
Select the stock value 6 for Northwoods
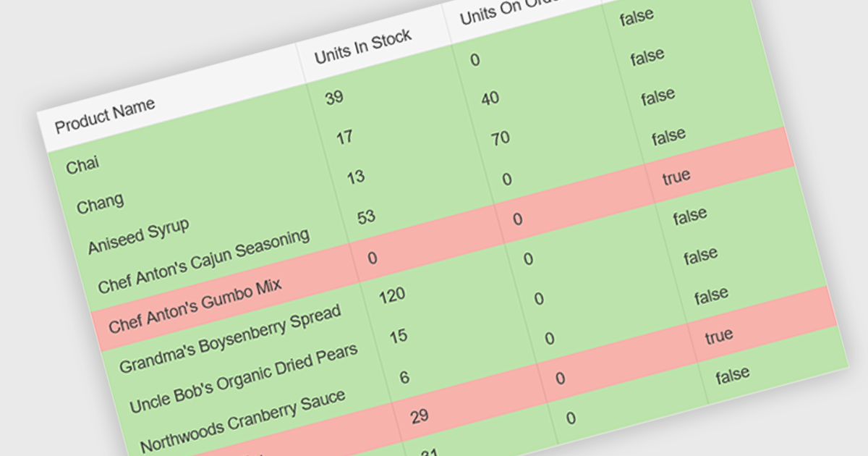[x=404, y=376]
